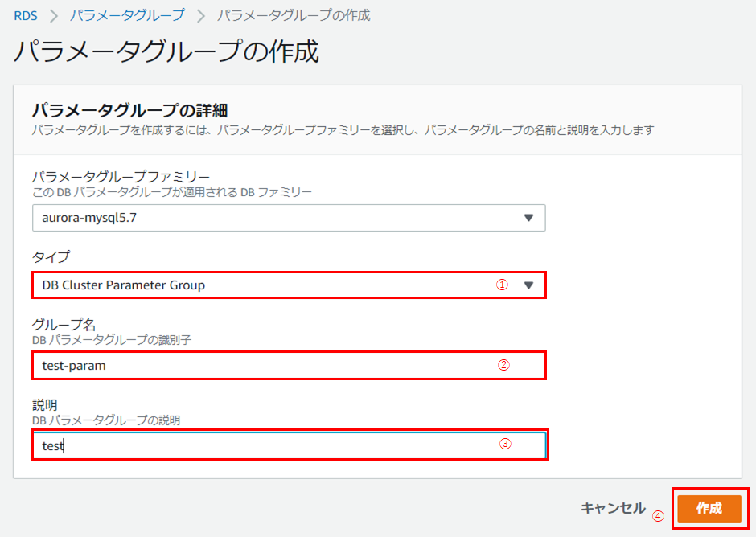Go to パラメータグループ breadcrumb link
Viewport: 756px width, 537px height.
127,15
